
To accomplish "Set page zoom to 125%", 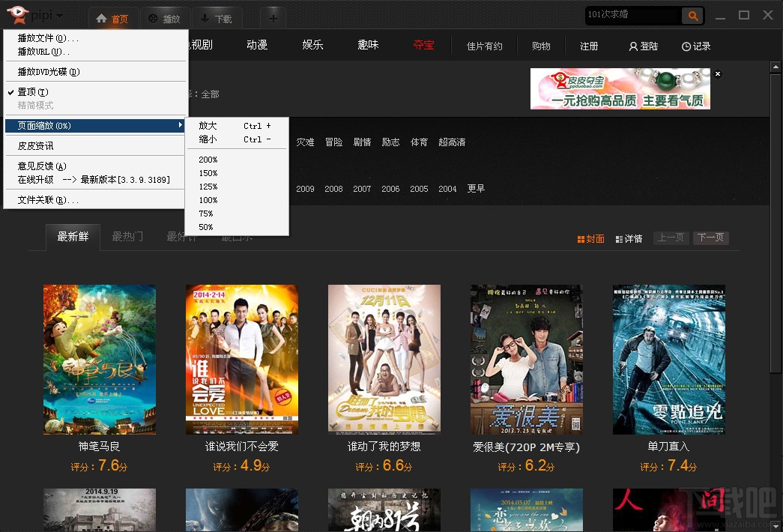I will click(237, 187).
